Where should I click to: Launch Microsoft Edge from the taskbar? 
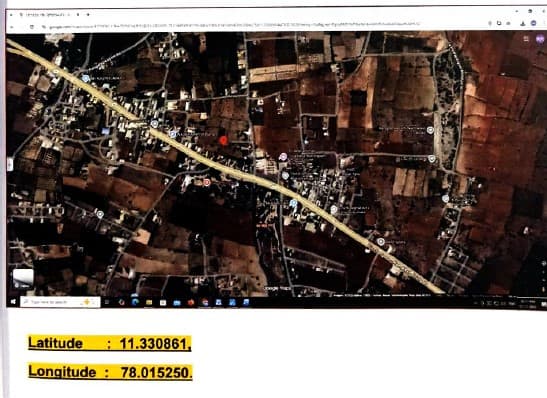tap(135, 302)
